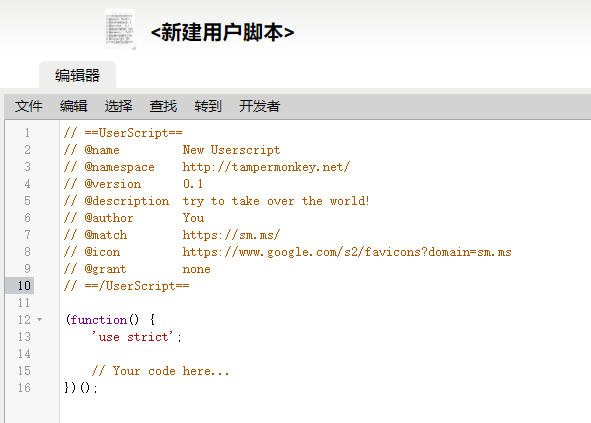Click the 'Your code here...' comment line

click(x=160, y=371)
